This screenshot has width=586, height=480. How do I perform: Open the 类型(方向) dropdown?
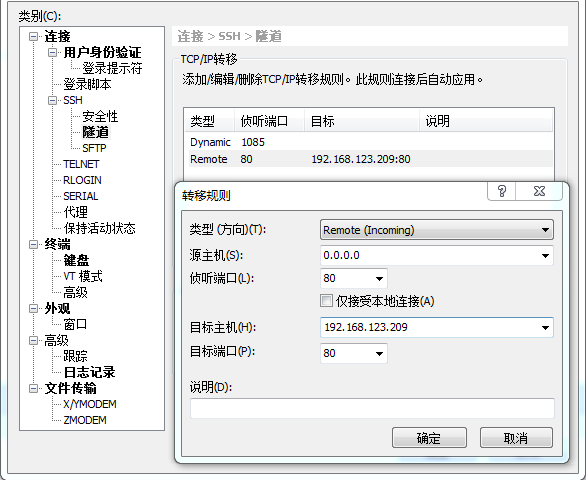click(437, 230)
